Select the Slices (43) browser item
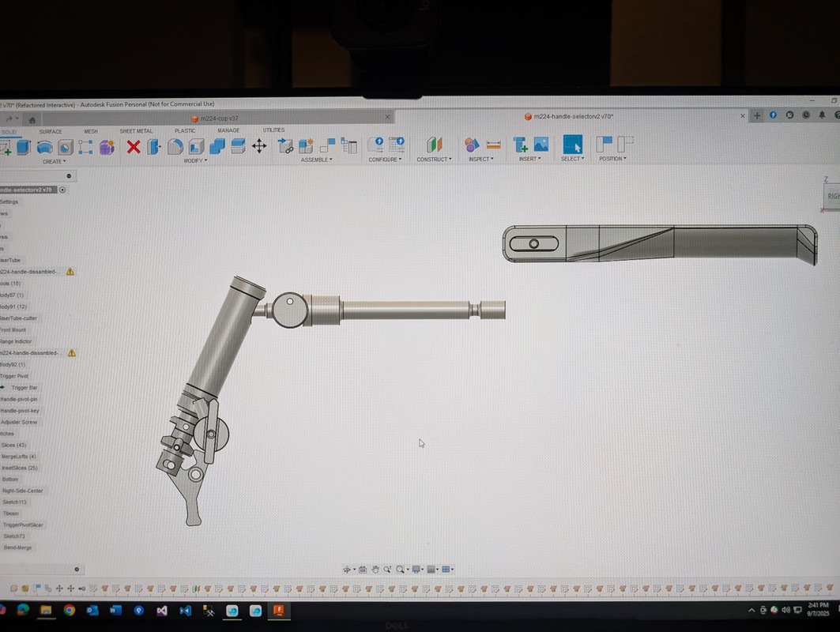This screenshot has width=840, height=632. (13, 445)
